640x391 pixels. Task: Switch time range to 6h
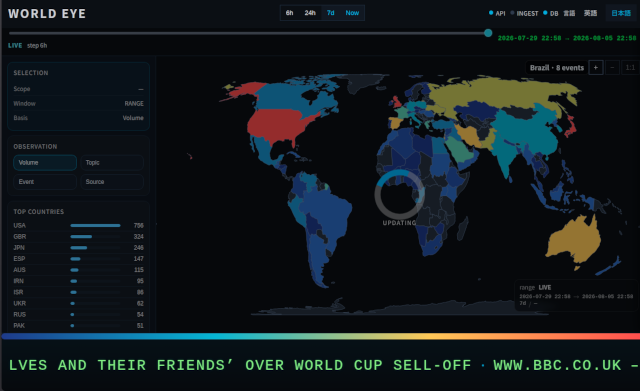click(x=289, y=13)
